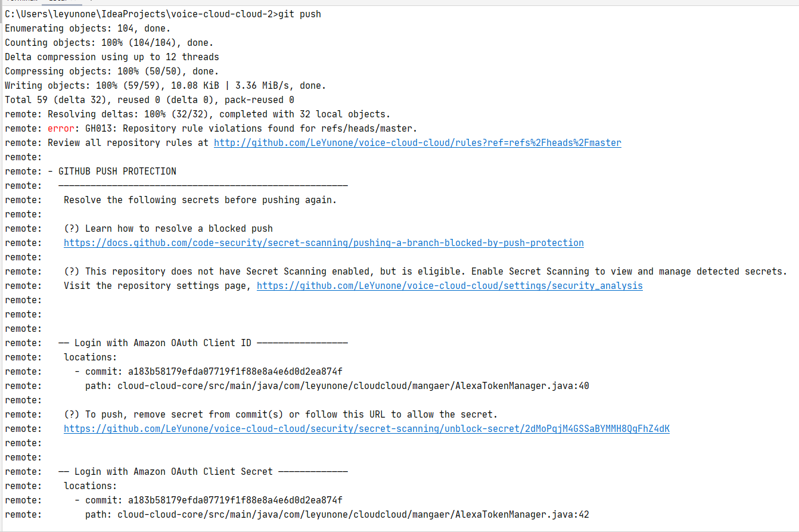
Task: Click 'Compressing objects: 100% (50/50)' line
Action: tap(112, 71)
